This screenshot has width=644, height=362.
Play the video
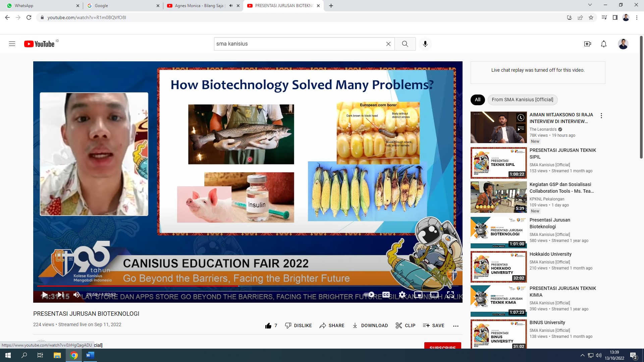45,295
